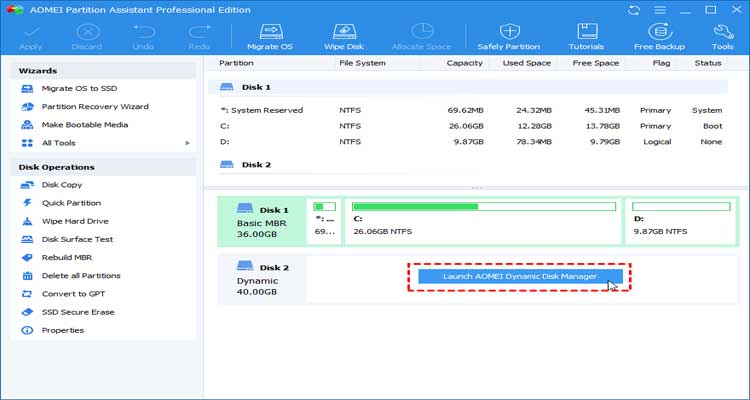Select the Disk 2 row in partition list
The image size is (750, 400).
(468, 165)
